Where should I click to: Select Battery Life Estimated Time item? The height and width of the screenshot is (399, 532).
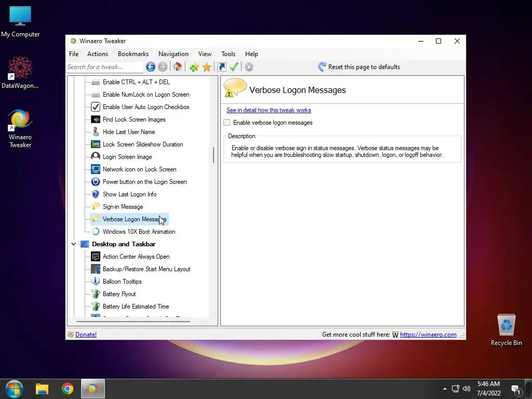pyautogui.click(x=136, y=307)
